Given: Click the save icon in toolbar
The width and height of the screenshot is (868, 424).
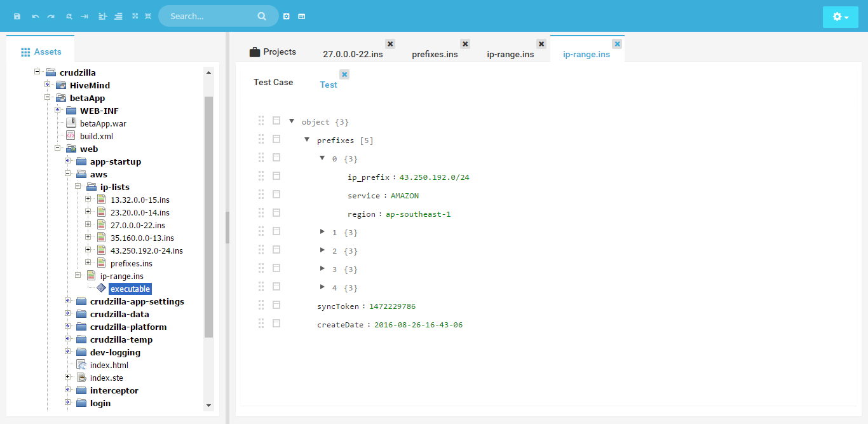Looking at the screenshot, I should coord(17,17).
